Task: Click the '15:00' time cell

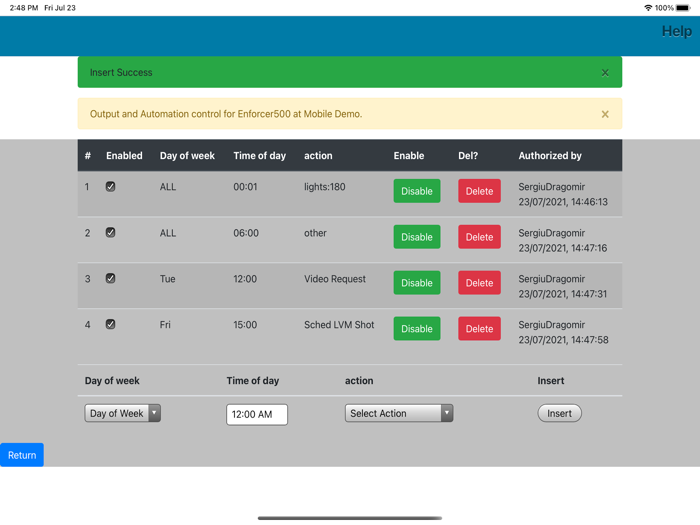Action: pos(245,325)
